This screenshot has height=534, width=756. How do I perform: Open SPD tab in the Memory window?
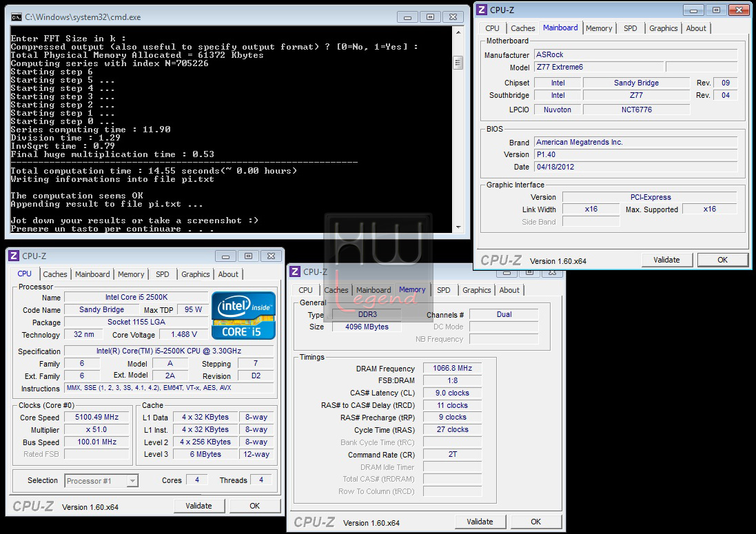444,290
